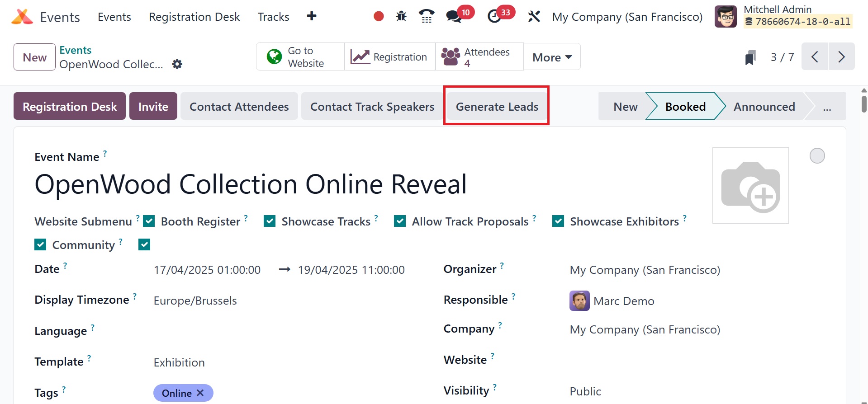Viewport: 868px width, 404px height.
Task: Click the purple Registration Desk button
Action: pos(70,106)
